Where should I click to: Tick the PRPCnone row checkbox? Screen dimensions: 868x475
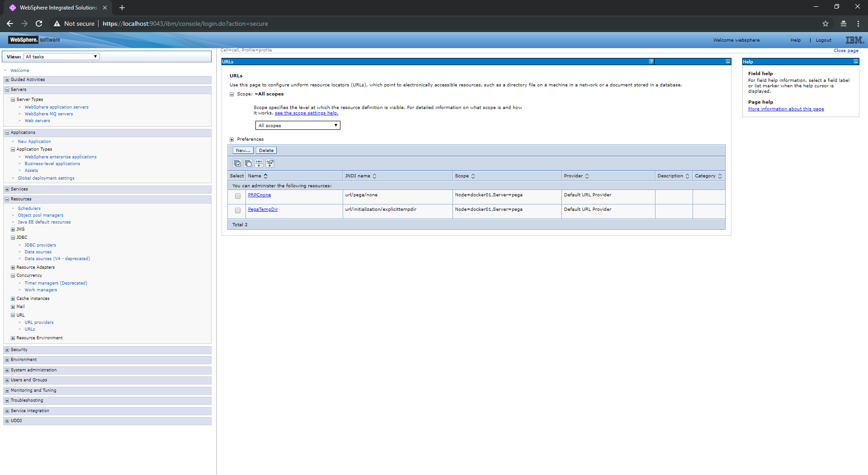point(238,196)
